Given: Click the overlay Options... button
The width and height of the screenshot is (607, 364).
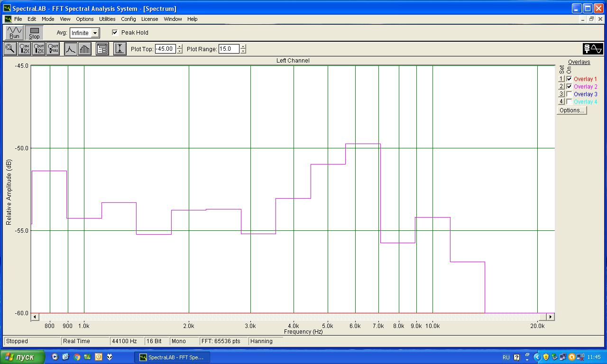Looking at the screenshot, I should 571,110.
